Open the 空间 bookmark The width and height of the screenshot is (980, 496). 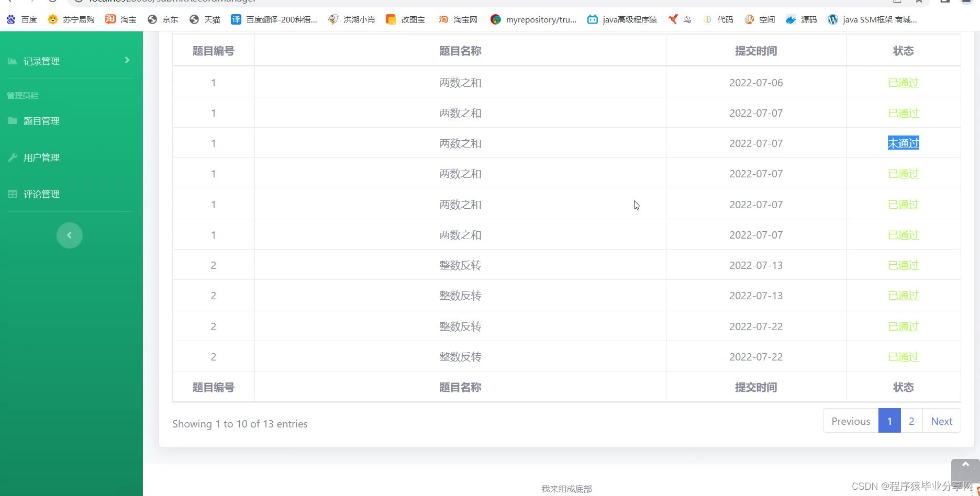760,19
